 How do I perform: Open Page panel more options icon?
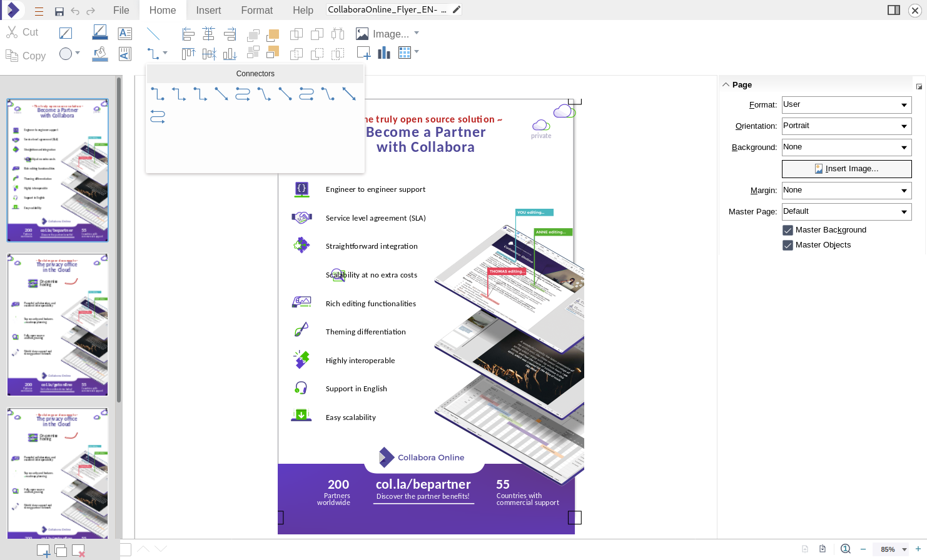coord(919,86)
